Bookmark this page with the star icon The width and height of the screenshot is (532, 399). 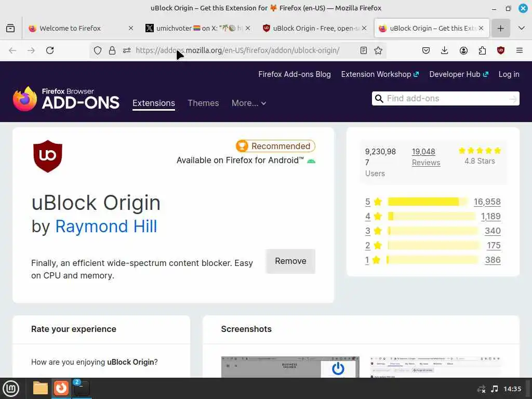pyautogui.click(x=378, y=50)
